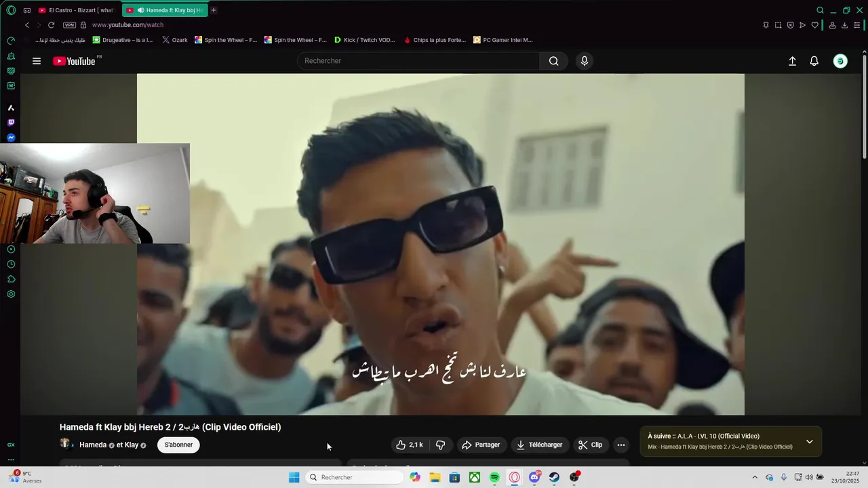Open extensions cube in Opera sidebar
The image size is (868, 488).
tap(11, 279)
